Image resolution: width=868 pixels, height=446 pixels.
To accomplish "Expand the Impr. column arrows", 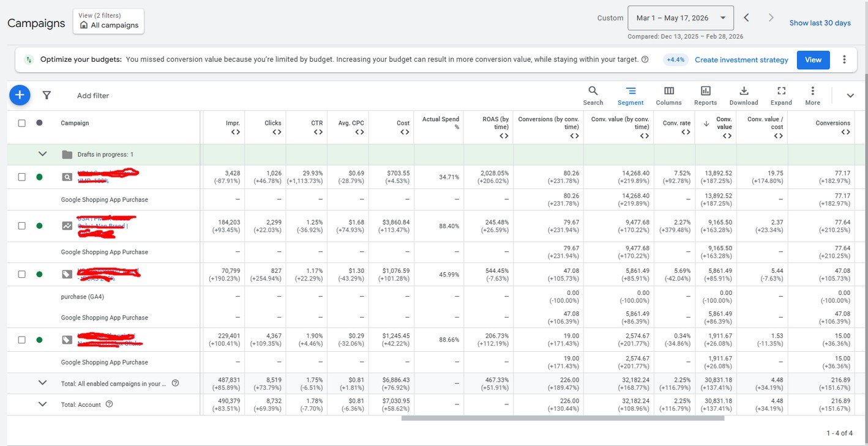I will point(236,132).
